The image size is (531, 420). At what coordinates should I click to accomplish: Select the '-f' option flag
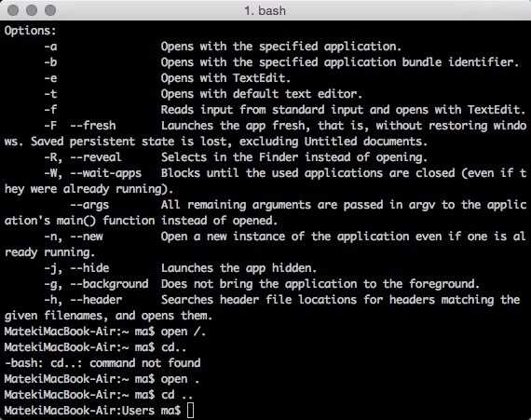50,110
